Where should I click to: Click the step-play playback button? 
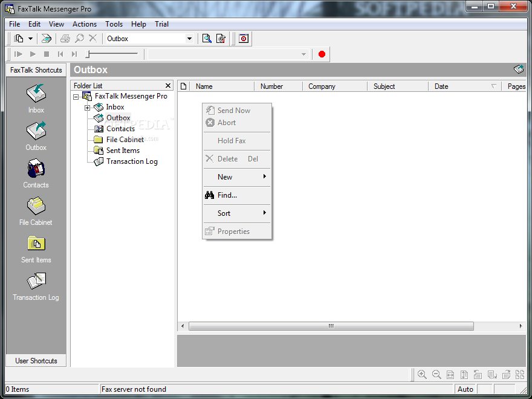18,54
